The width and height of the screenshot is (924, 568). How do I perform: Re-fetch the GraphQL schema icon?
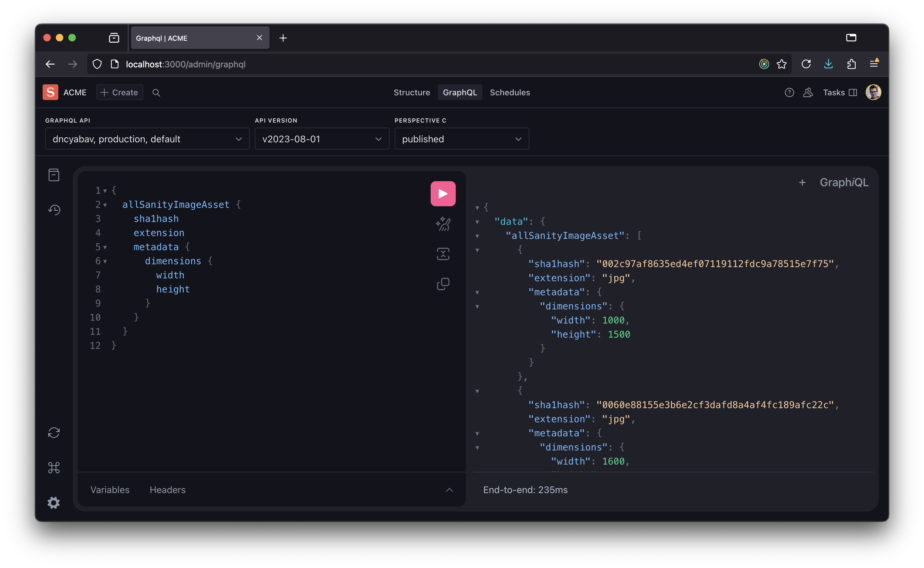tap(54, 433)
